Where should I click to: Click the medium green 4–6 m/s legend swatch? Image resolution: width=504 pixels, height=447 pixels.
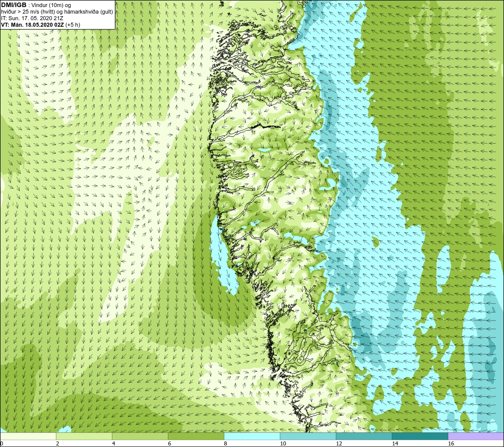click(140, 436)
